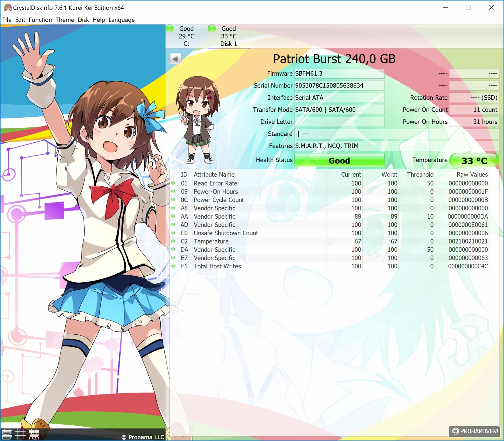Viewport: 504px width, 441px height.
Task: Close the CrystalDiskInfo window
Action: pos(491,7)
